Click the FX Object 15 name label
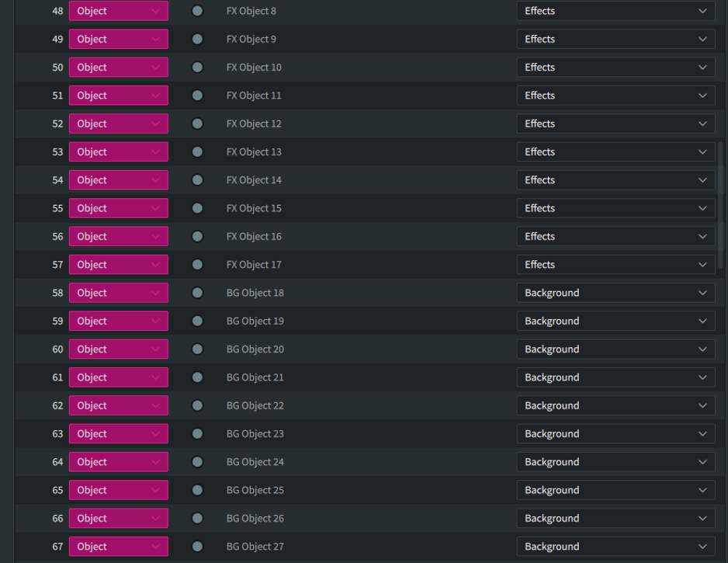728x563 pixels. pos(254,208)
